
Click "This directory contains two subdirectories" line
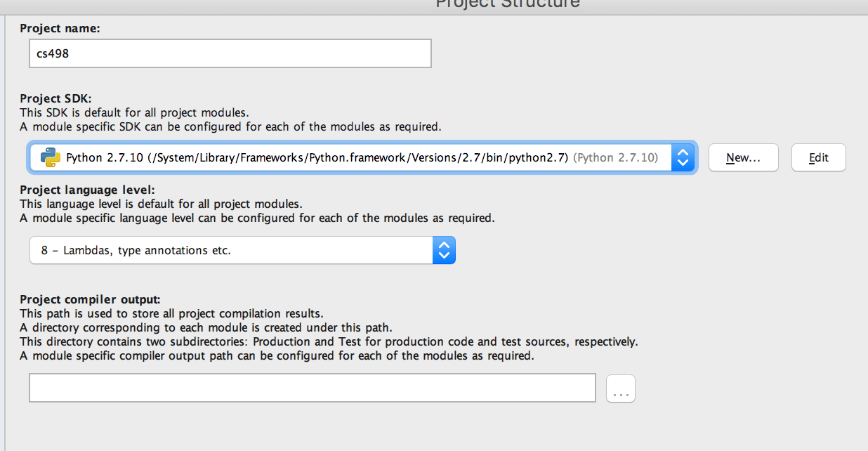tap(328, 341)
